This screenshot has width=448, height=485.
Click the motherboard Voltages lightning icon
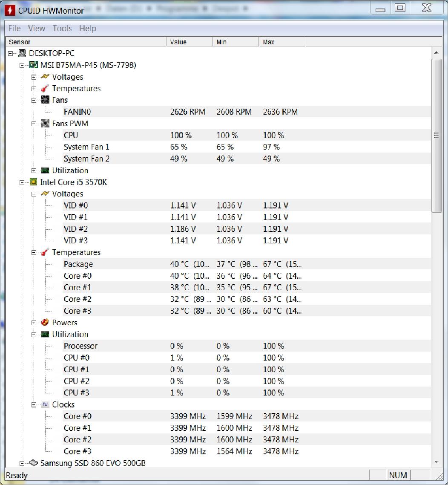coord(45,76)
